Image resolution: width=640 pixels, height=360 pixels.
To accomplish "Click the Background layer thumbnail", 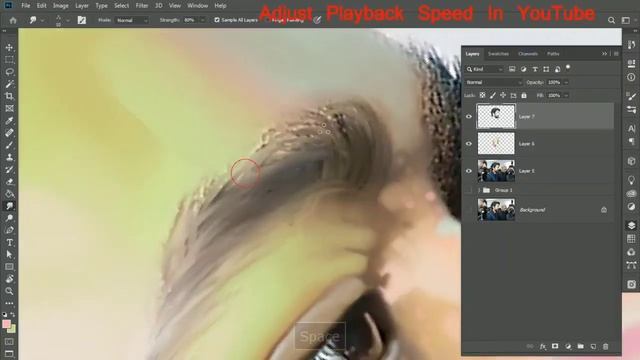I will [x=496, y=210].
